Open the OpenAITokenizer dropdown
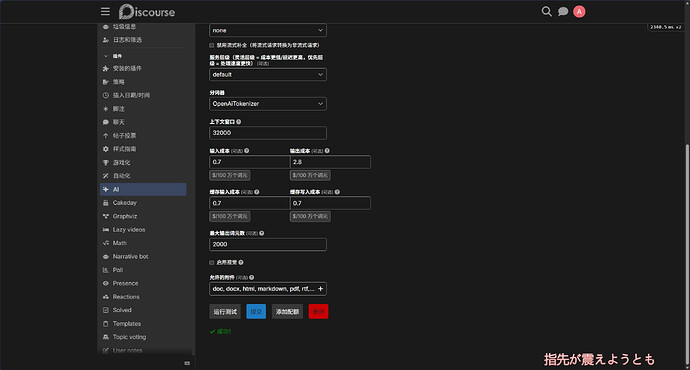 click(x=268, y=104)
